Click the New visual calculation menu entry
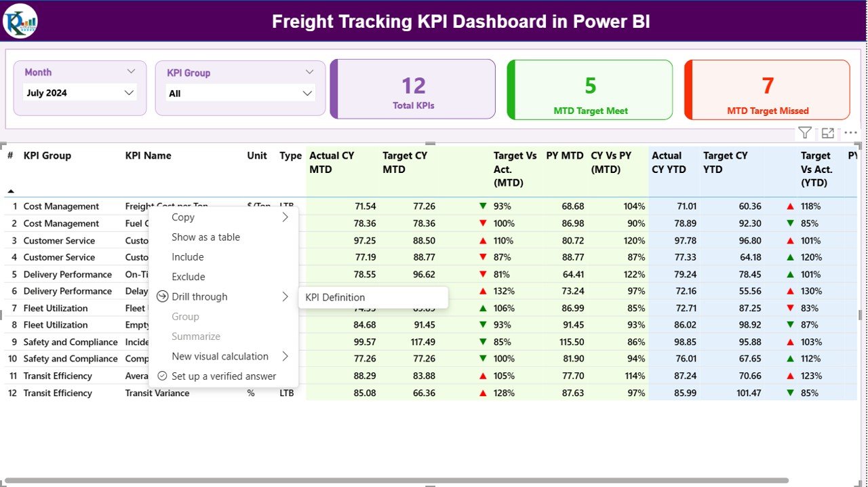The image size is (868, 487). (x=220, y=356)
